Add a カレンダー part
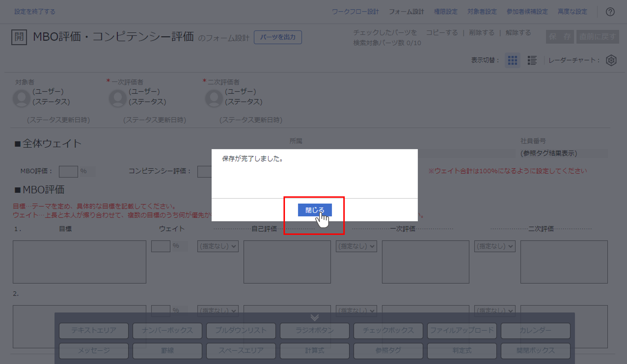The height and width of the screenshot is (364, 627). [x=536, y=331]
